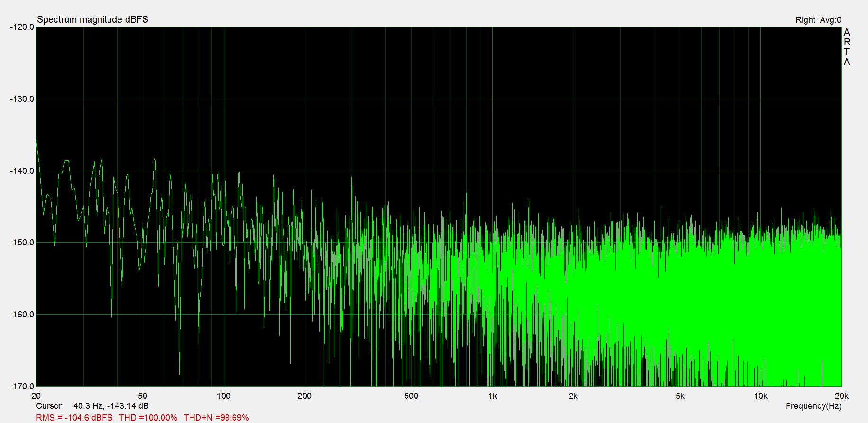Click the -160.0 y-axis label
Screen dimensions: 868x423
pos(22,315)
